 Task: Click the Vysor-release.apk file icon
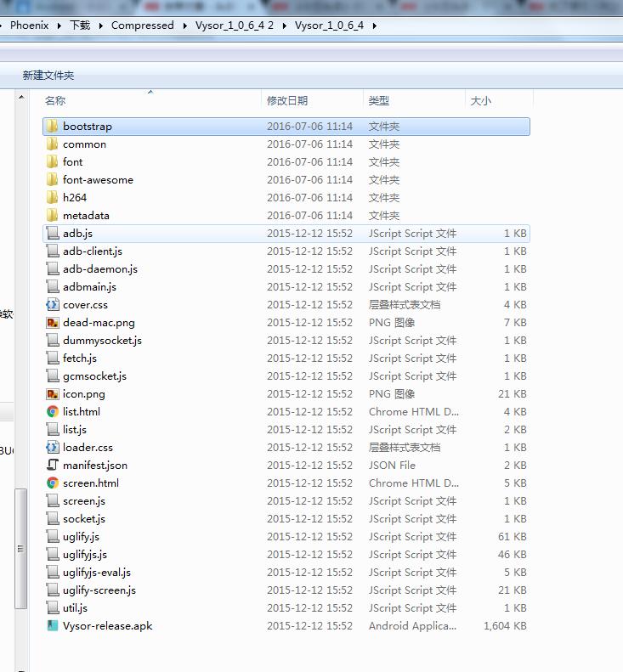point(53,626)
